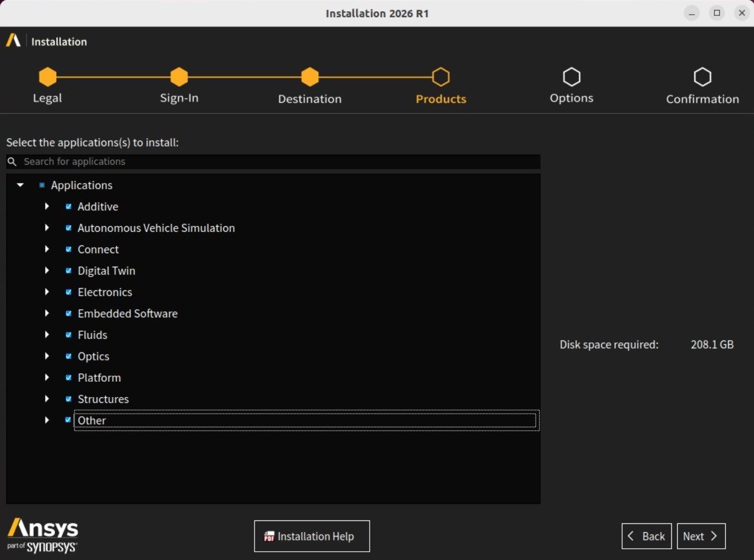754x560 pixels.
Task: Expand the Digital Twin category arrow
Action: coord(47,271)
